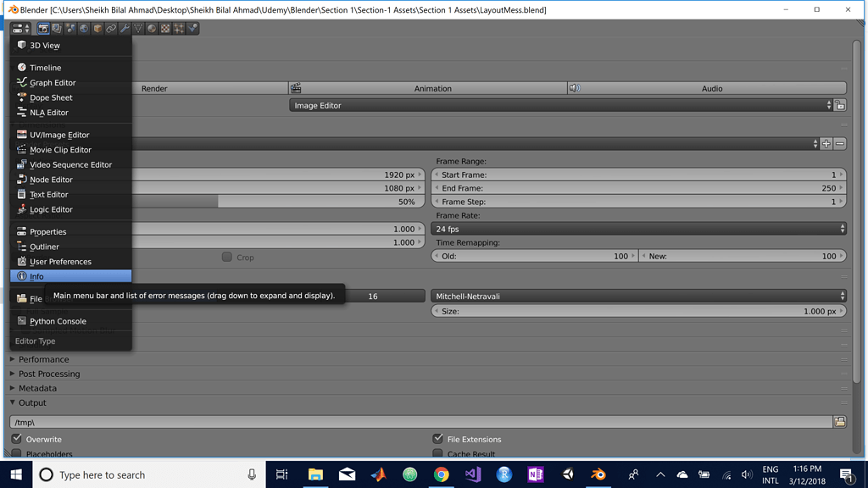This screenshot has width=868, height=488.
Task: Remove render preset with minus button
Action: click(840, 144)
